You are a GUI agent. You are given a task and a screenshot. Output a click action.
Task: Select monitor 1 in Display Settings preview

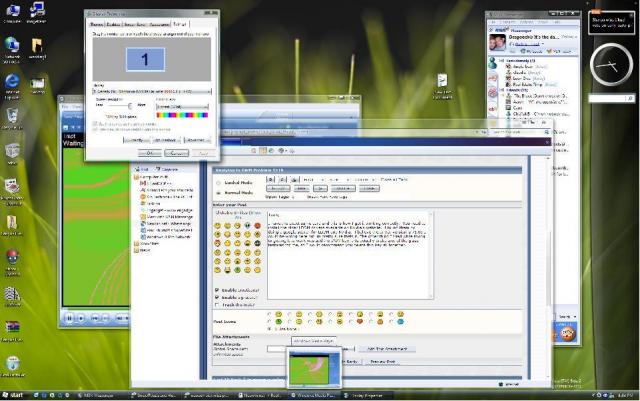coord(145,59)
